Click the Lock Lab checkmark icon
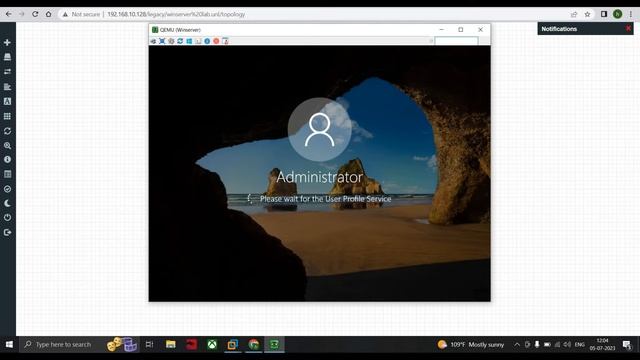This screenshot has width=640, height=360. pos(7,189)
